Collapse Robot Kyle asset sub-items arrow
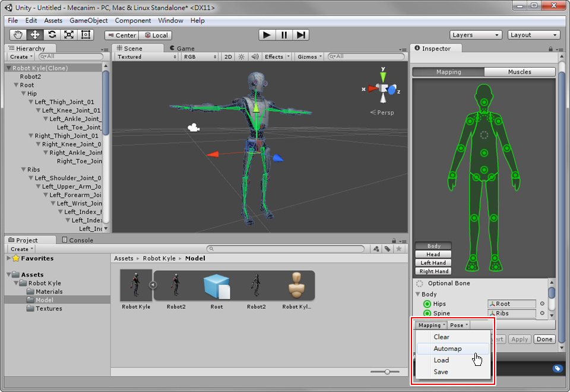This screenshot has height=392, width=570. coord(153,284)
